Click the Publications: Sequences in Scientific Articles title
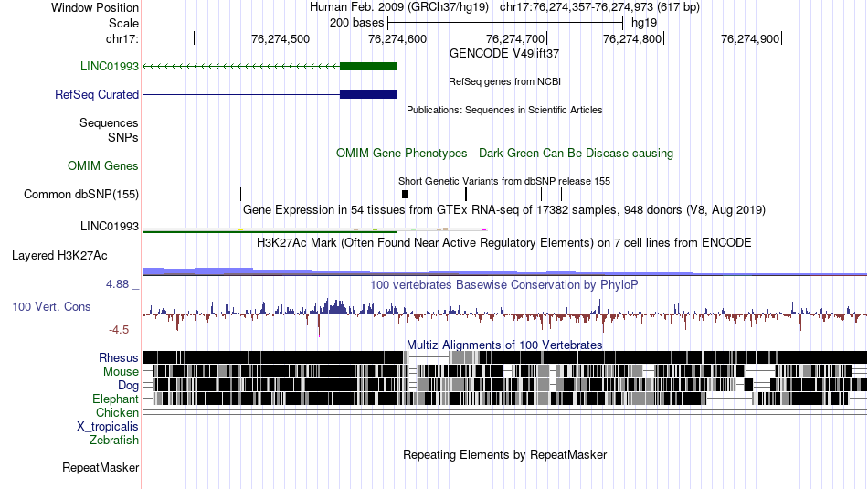This screenshot has width=868, height=489. (504, 111)
